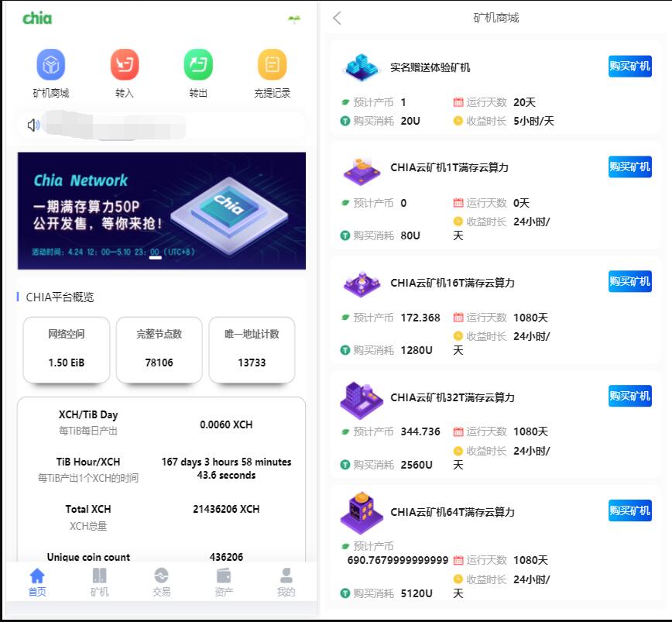The width and height of the screenshot is (672, 622).
Task: Open the Chia Network promotional banner
Action: click(162, 211)
